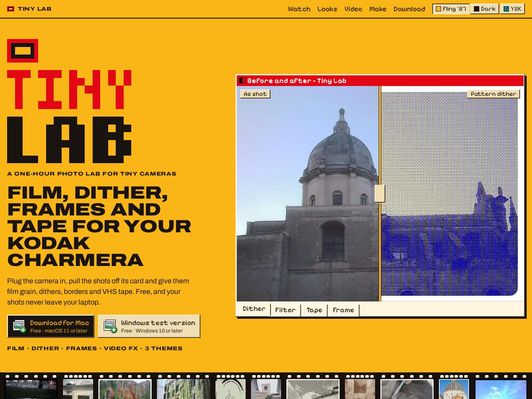Switch to the Frame tab
This screenshot has height=399, width=532.
pyautogui.click(x=344, y=310)
